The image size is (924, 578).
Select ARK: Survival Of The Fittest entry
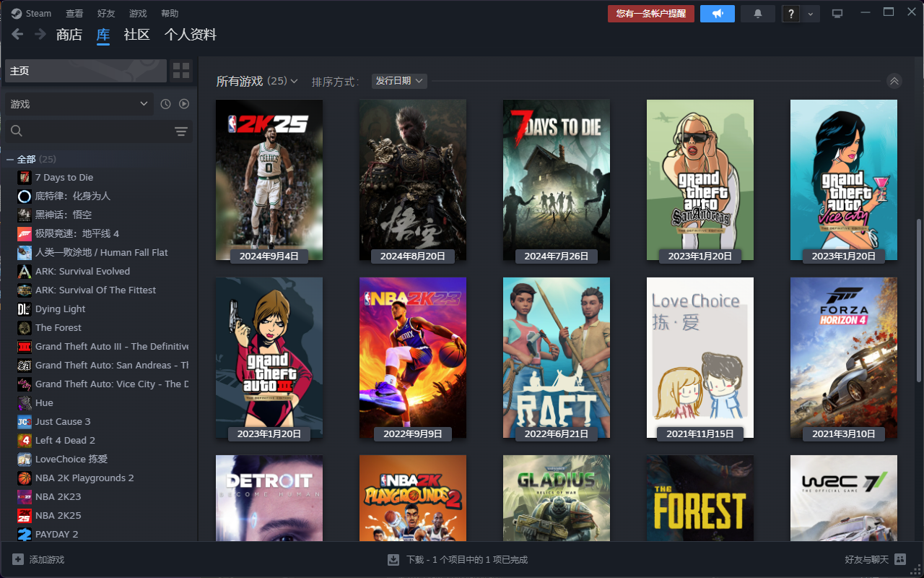coord(96,290)
